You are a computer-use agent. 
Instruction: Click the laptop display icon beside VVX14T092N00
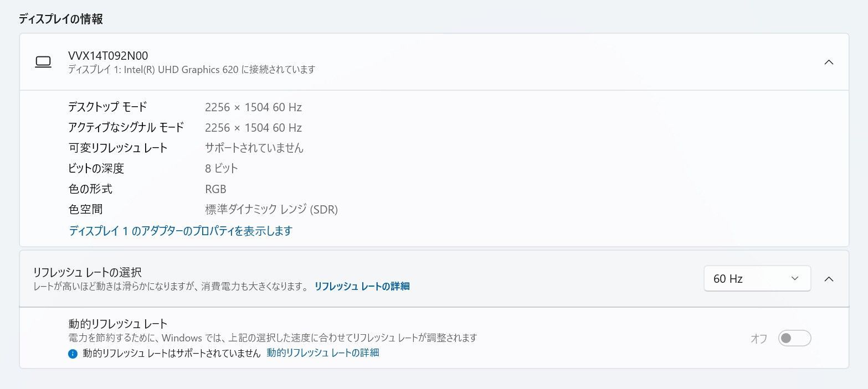coord(43,62)
